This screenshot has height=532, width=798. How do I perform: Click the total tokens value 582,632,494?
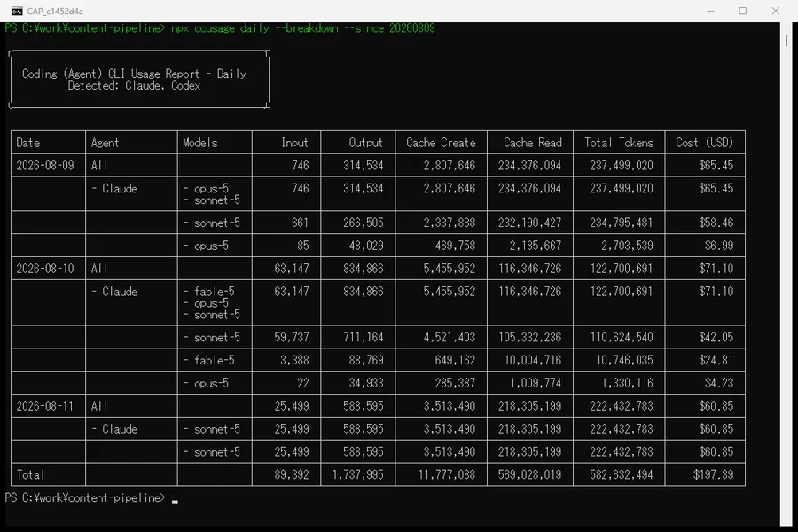click(622, 475)
